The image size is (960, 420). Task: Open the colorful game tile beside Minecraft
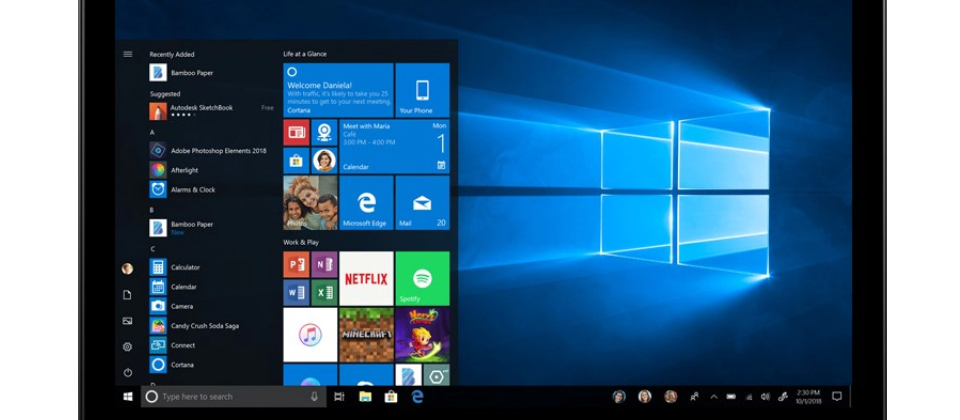coord(422,335)
